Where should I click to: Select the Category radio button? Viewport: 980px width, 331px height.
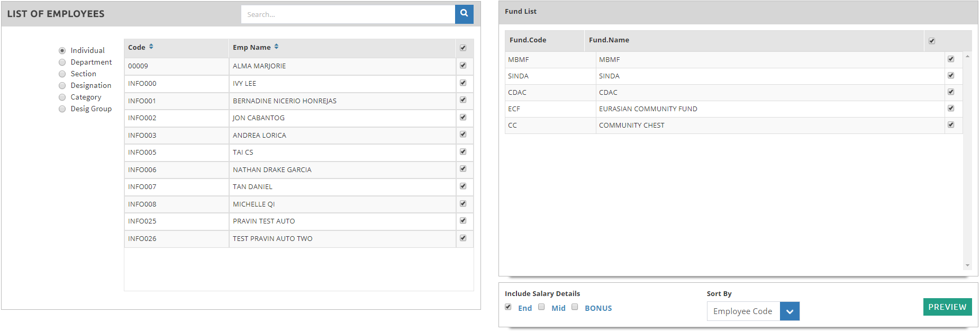coord(62,97)
